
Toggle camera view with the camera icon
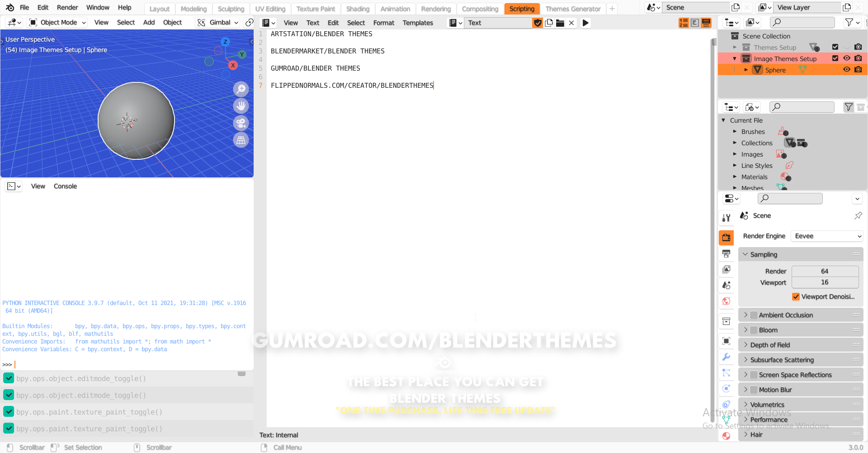click(x=241, y=123)
